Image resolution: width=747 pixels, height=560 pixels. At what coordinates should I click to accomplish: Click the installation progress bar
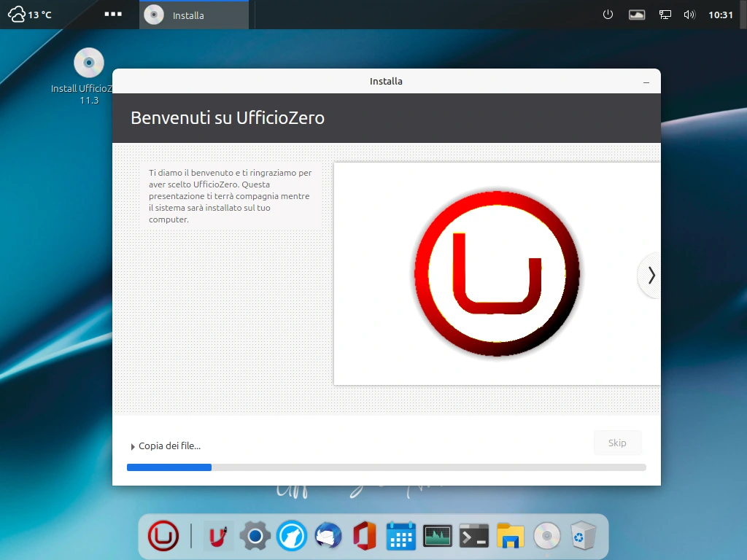pos(386,467)
